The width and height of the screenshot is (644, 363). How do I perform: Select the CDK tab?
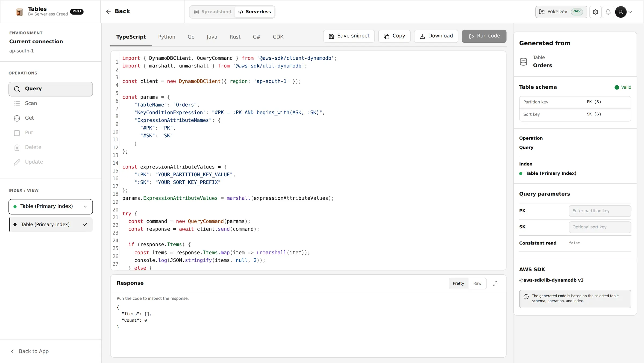(278, 37)
